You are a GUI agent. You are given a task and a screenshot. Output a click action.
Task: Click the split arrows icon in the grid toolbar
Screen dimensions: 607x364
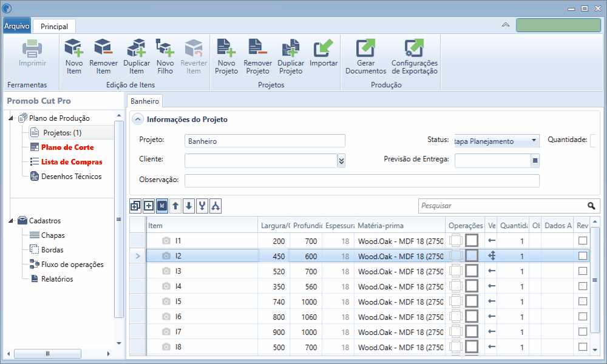coord(215,206)
